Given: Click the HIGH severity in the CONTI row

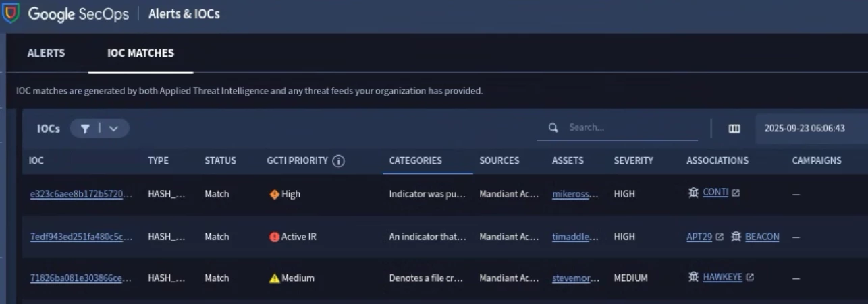Looking at the screenshot, I should [x=624, y=194].
